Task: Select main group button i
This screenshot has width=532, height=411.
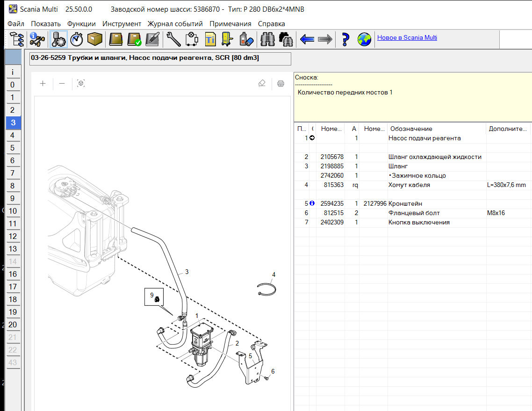Action: [x=13, y=72]
